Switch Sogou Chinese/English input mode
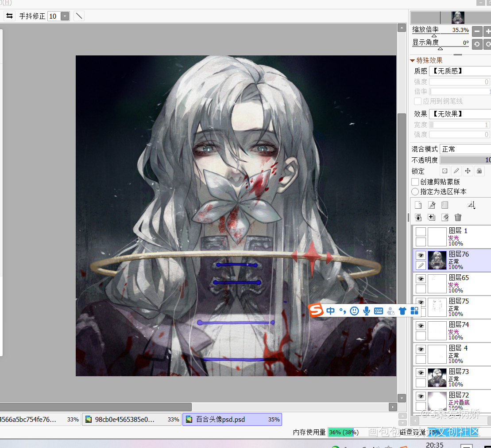 pyautogui.click(x=330, y=311)
